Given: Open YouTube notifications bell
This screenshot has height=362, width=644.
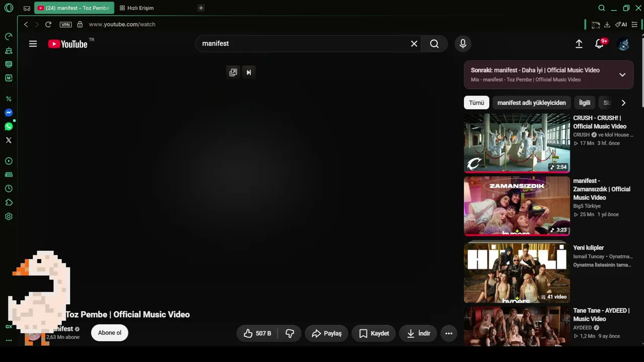Looking at the screenshot, I should coord(600,44).
